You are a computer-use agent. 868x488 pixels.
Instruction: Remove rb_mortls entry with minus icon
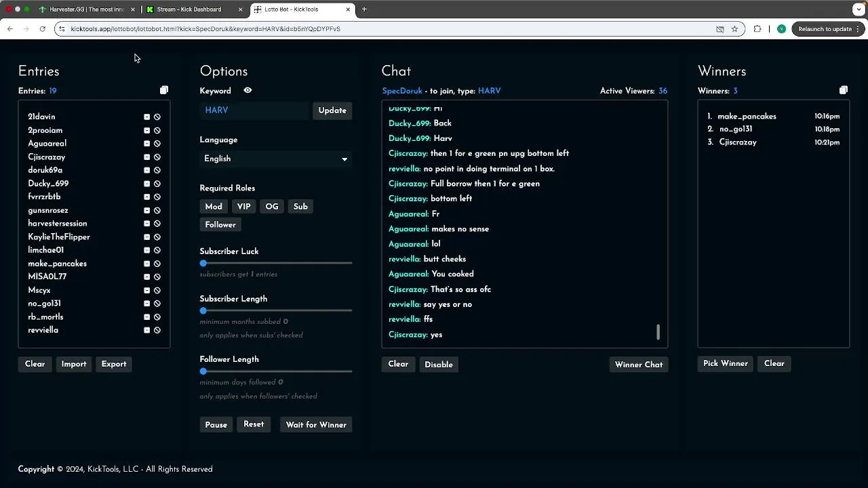(146, 317)
